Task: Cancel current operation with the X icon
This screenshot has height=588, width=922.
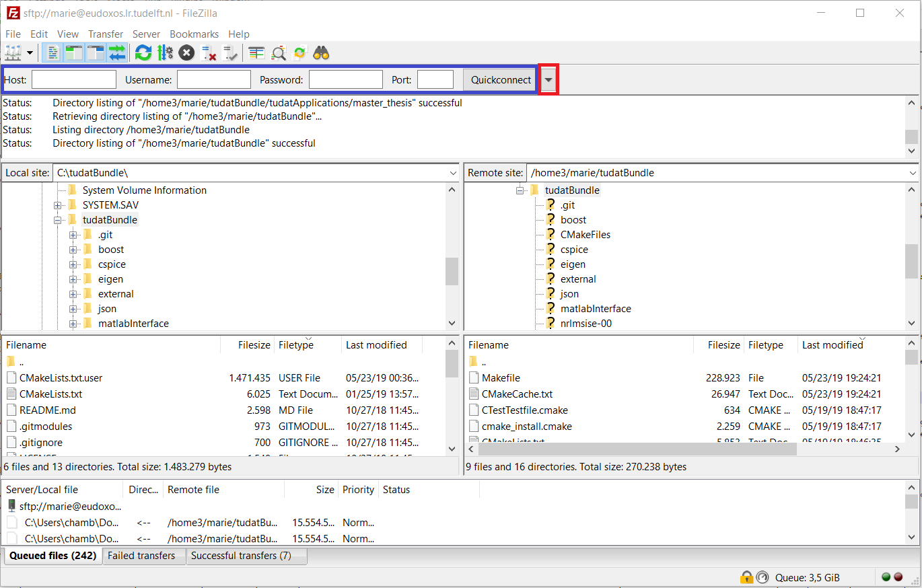Action: [x=186, y=52]
